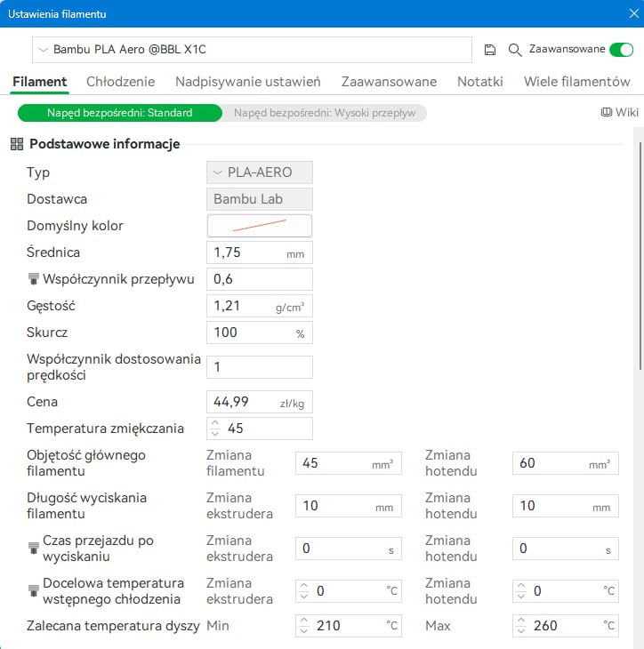Open the Notatki tab
Screen dimensions: 644x649
(480, 82)
